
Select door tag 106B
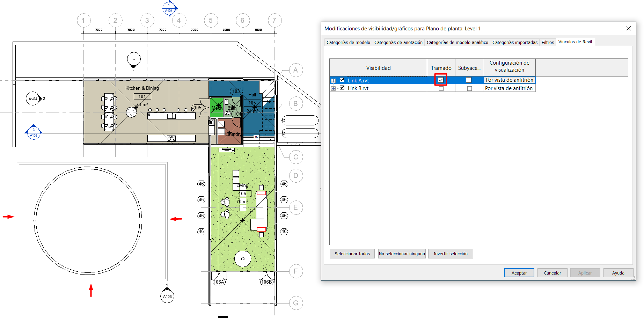266,282
